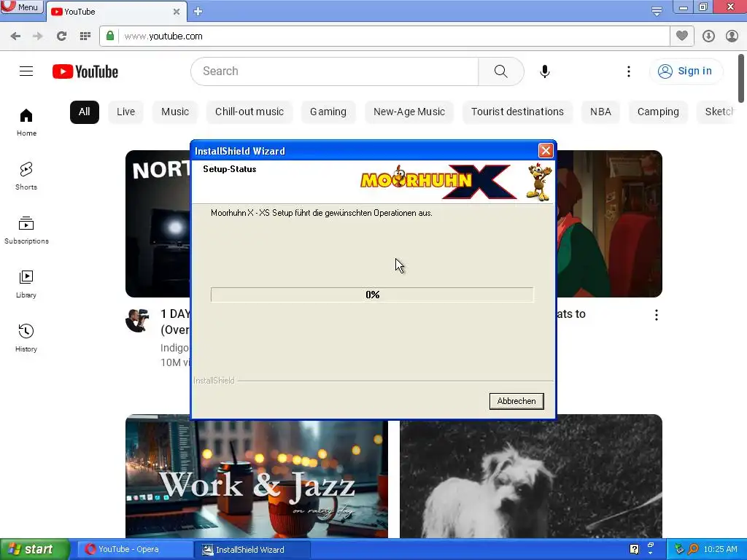Image resolution: width=747 pixels, height=560 pixels.
Task: Open Opera account profile icon
Action: [x=732, y=36]
